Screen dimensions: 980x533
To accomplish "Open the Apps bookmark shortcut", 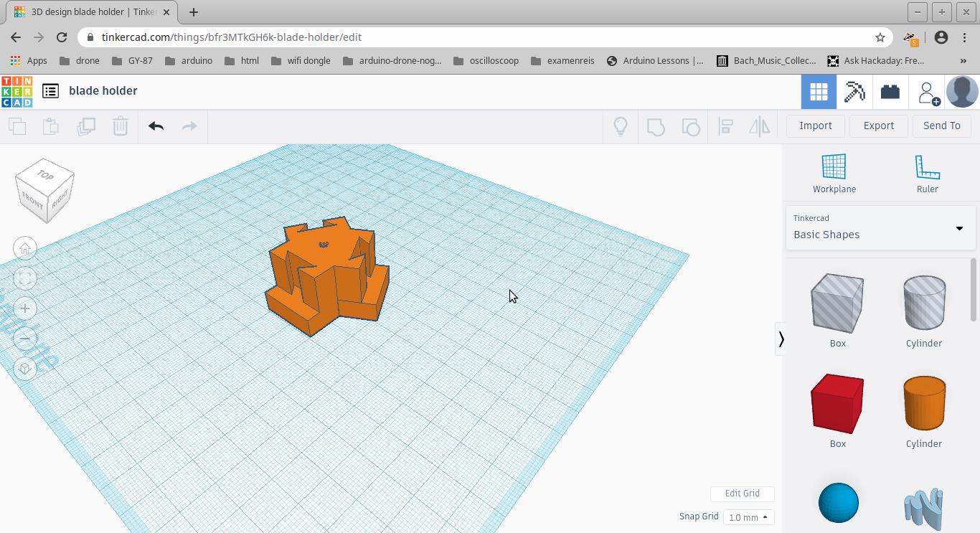I will [x=29, y=61].
